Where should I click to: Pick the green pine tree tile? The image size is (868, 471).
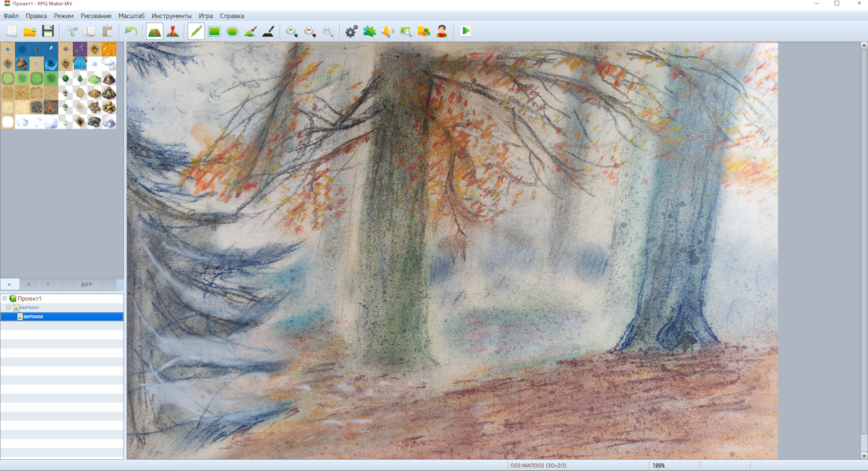(80, 79)
